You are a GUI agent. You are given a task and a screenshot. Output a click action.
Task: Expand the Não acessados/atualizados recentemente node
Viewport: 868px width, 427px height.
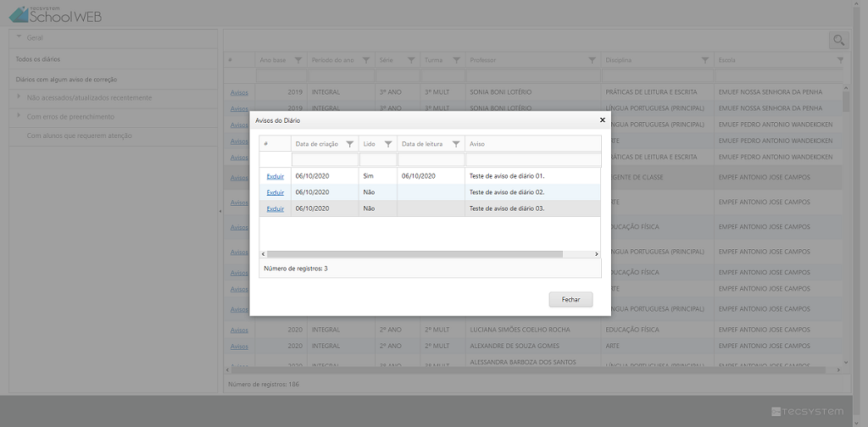click(19, 97)
